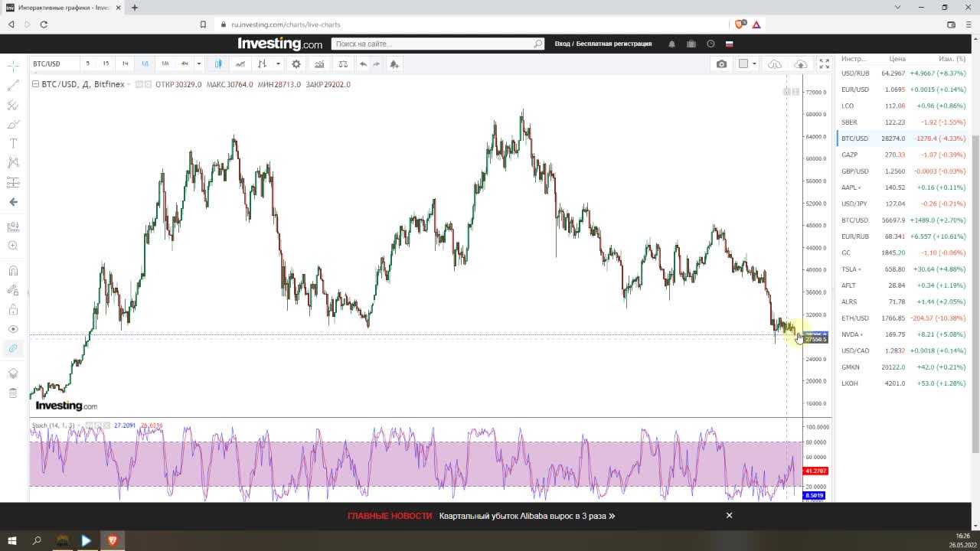Expand the chart layout dropdown arrow

754,64
